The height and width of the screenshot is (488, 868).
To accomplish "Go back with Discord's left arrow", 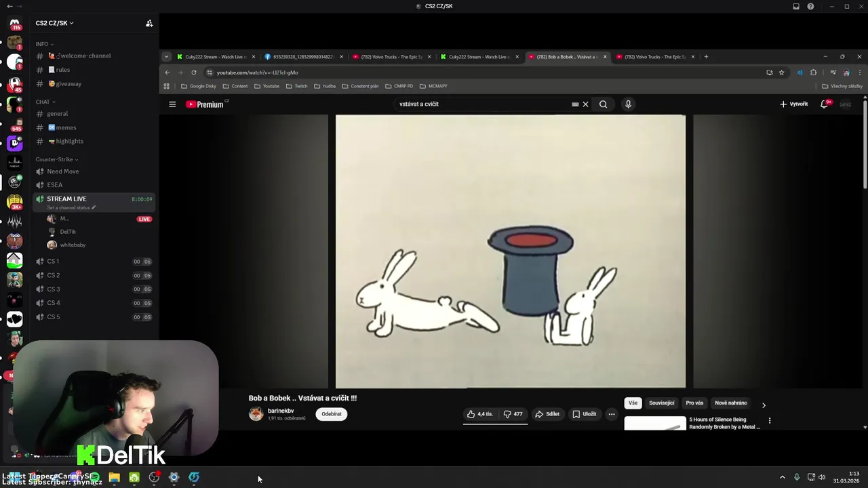I will [9, 6].
